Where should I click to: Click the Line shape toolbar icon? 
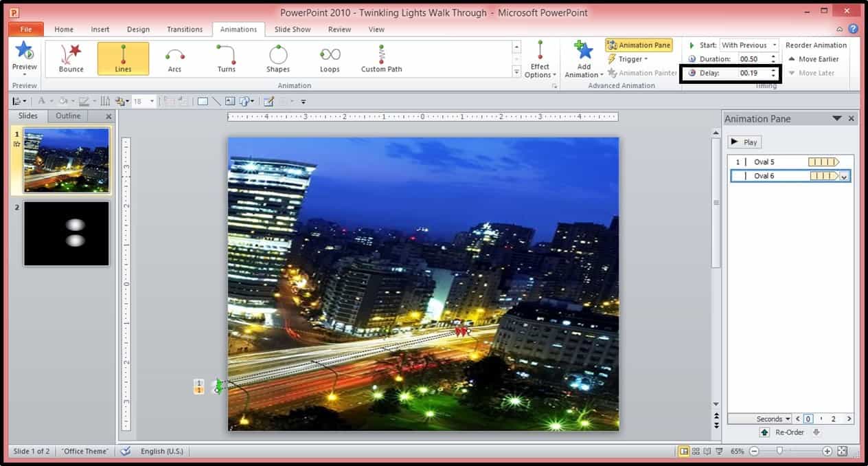[216, 101]
